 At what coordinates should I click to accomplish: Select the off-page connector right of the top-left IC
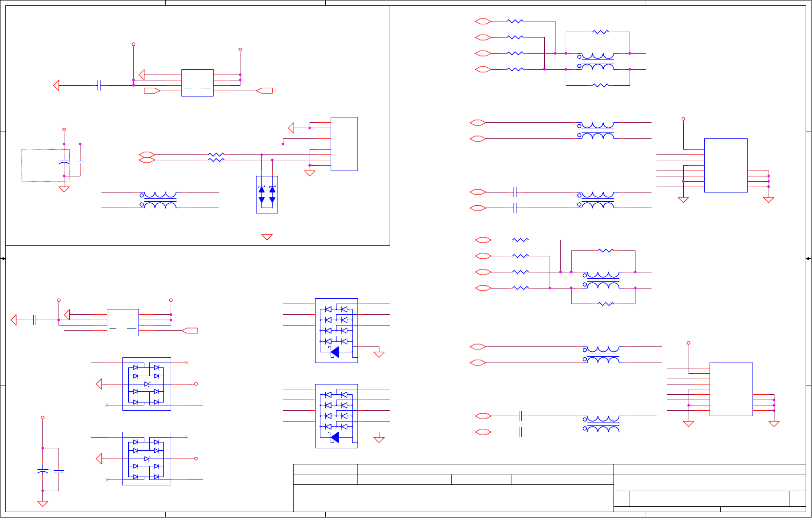(x=264, y=91)
